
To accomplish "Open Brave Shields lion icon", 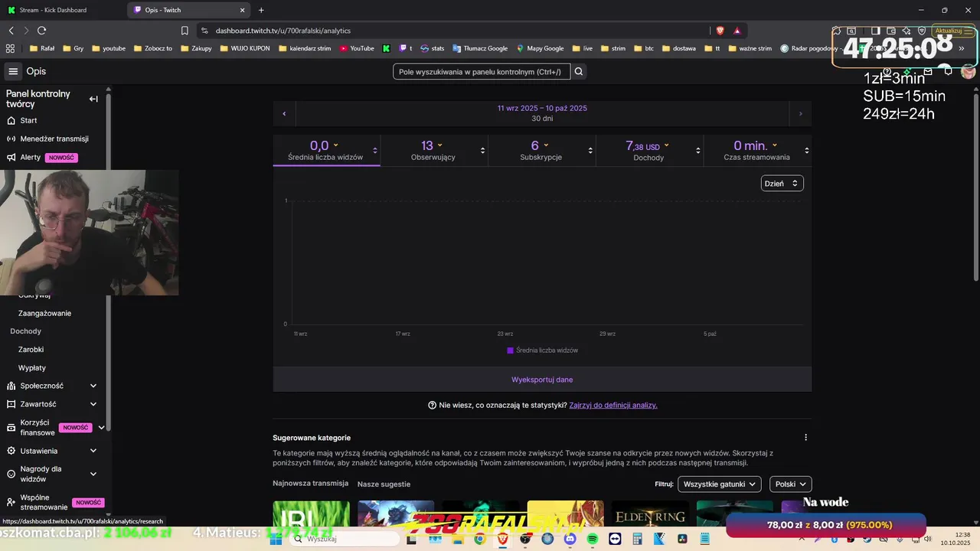I will point(720,31).
